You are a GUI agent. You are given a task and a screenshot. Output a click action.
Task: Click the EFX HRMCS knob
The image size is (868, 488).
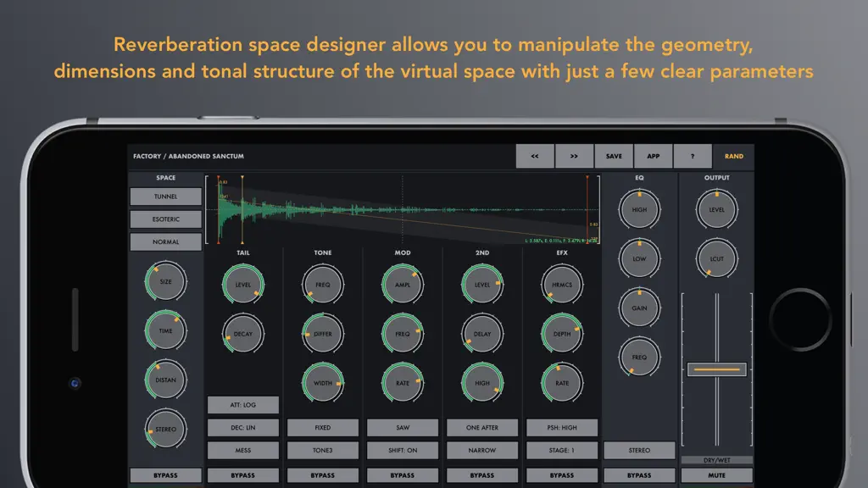[x=562, y=285]
